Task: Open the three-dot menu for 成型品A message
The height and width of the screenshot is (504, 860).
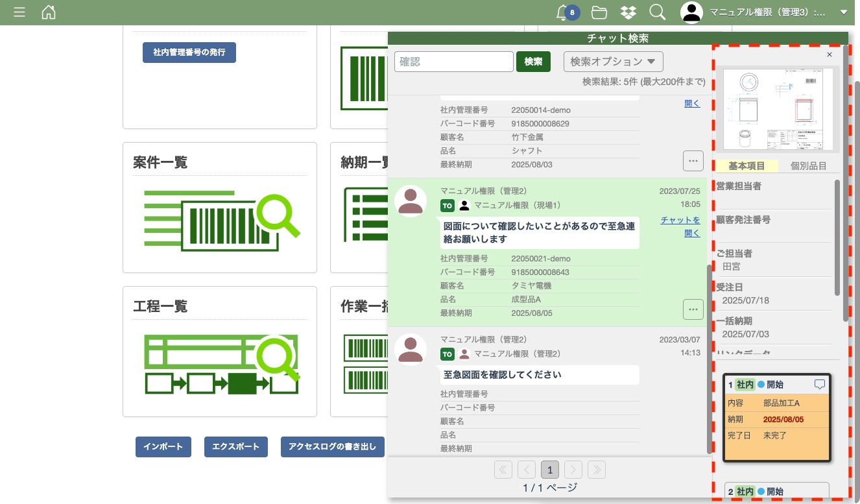Action: (693, 309)
